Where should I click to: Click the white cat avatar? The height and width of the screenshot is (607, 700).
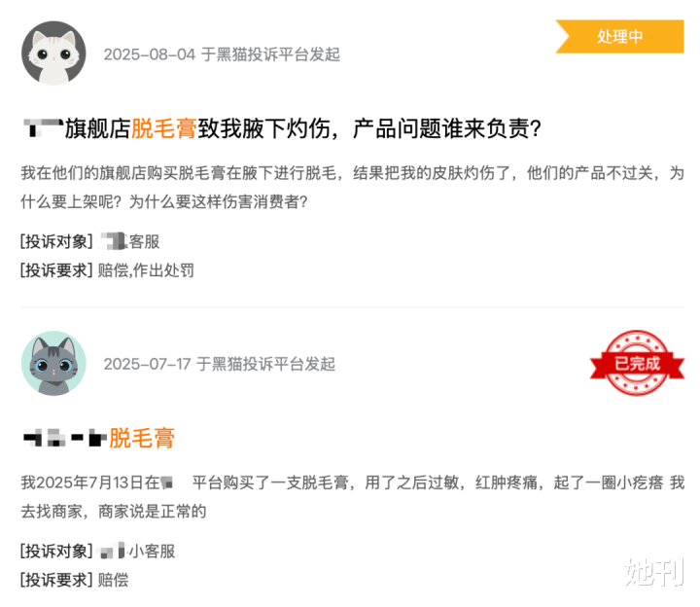coord(53,54)
